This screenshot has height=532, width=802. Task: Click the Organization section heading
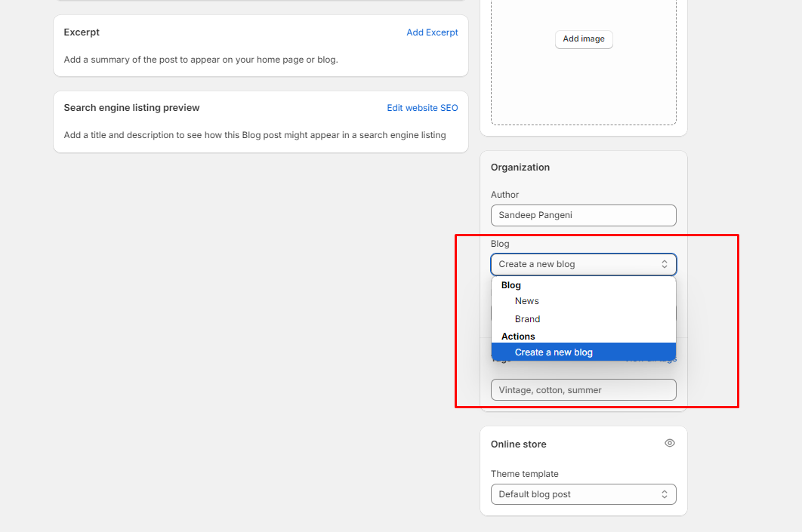(520, 168)
